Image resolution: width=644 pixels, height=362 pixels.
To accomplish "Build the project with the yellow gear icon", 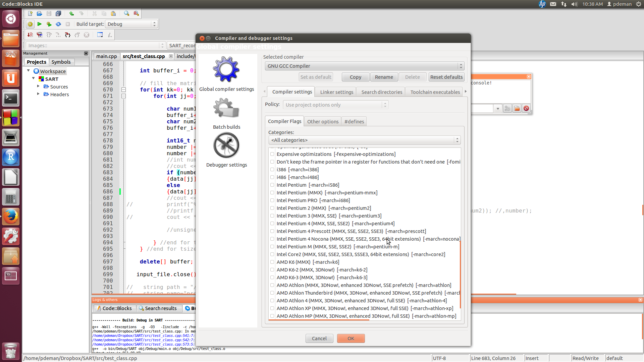I will coord(30,24).
